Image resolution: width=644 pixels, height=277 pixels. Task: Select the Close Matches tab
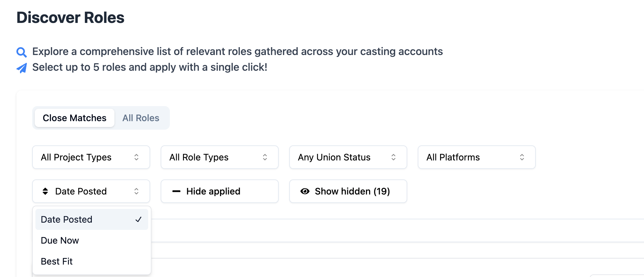point(74,118)
